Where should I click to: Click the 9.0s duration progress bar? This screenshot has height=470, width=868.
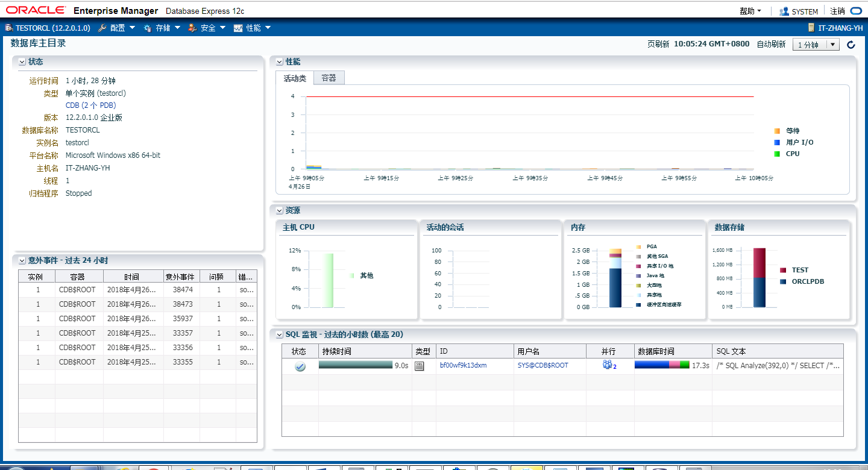click(355, 365)
